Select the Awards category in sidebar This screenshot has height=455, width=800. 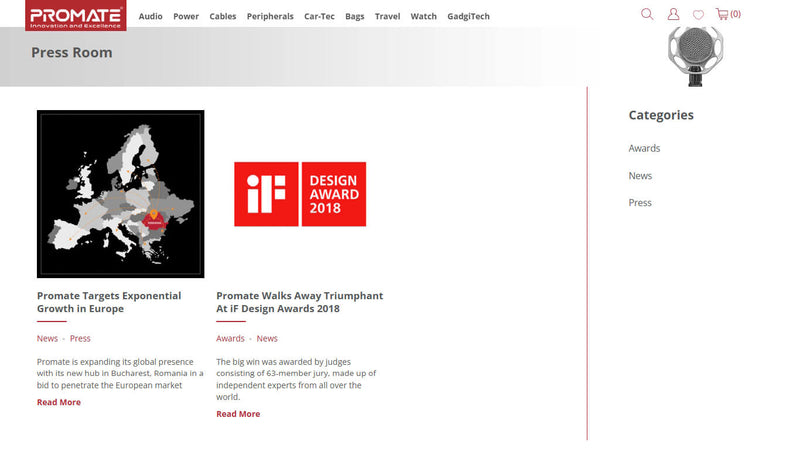[644, 148]
